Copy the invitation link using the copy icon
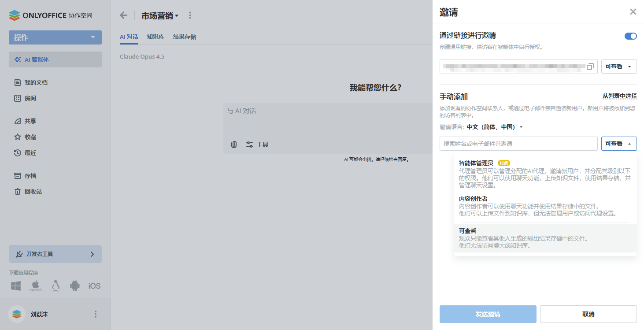Viewport: 644px width, 330px height. [x=590, y=66]
